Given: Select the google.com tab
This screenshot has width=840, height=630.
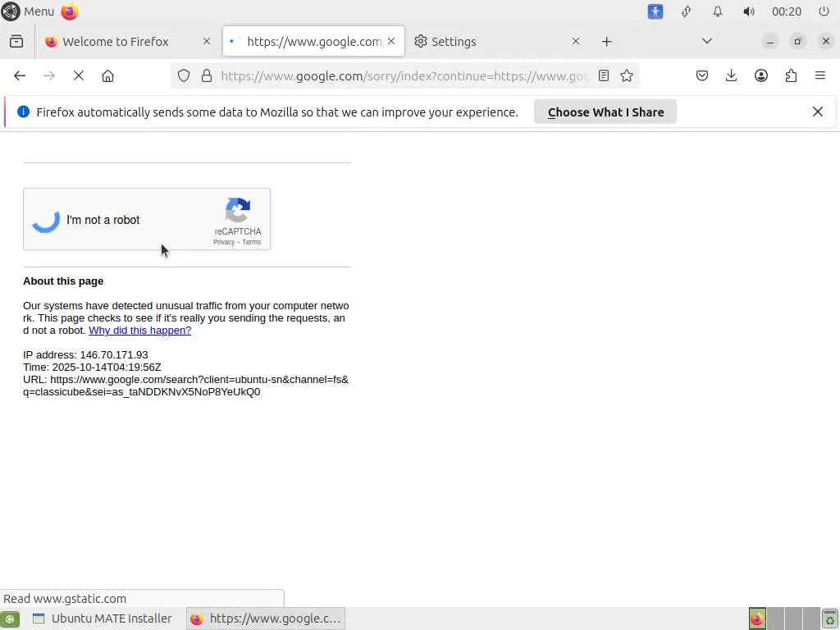Looking at the screenshot, I should click(x=313, y=41).
